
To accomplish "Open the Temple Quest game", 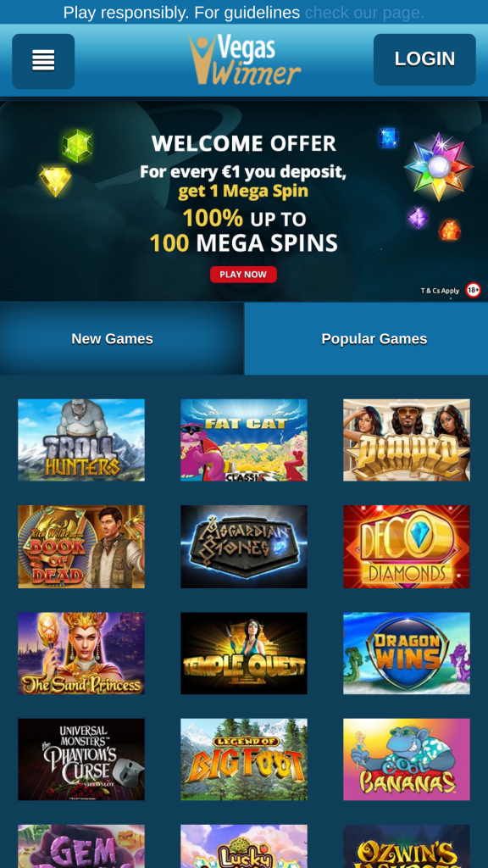I will tap(244, 654).
